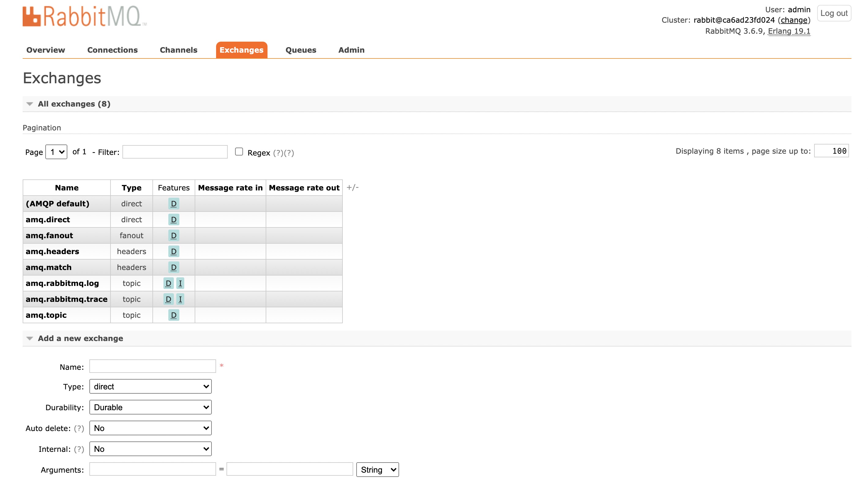The image size is (868, 480).
Task: Open the Durability dropdown
Action: pos(150,407)
